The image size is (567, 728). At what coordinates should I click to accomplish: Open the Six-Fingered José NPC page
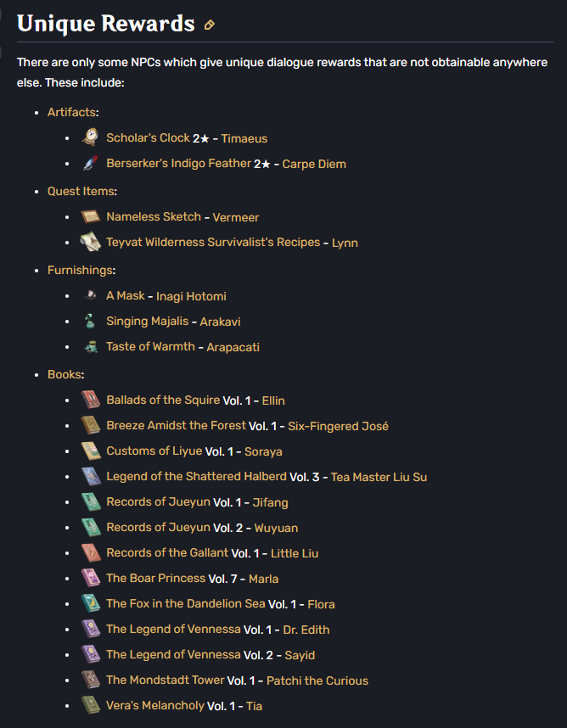coord(338,426)
